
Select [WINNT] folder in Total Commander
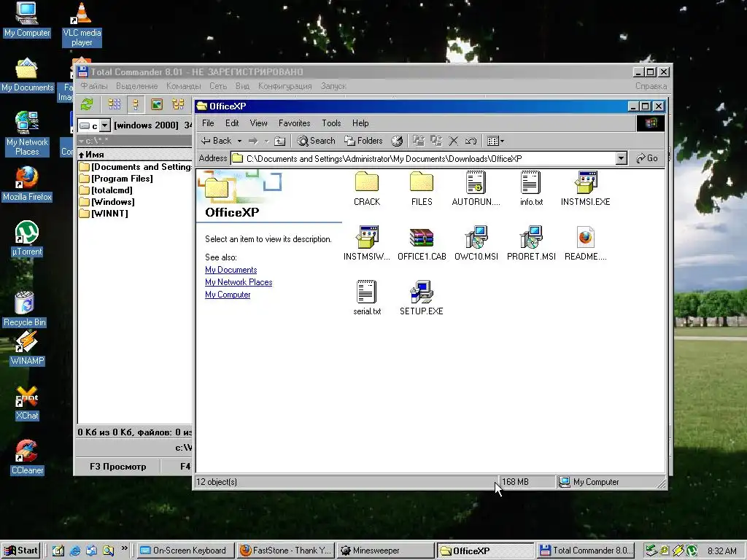tap(104, 214)
